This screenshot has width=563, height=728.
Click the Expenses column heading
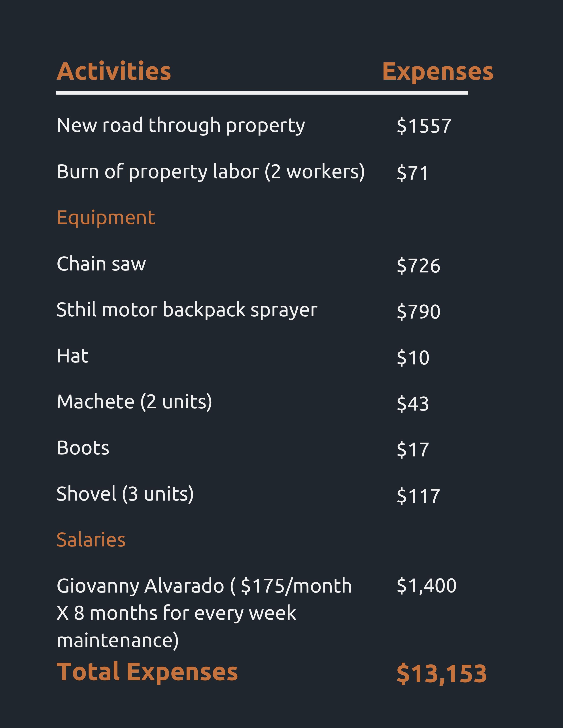coord(438,72)
